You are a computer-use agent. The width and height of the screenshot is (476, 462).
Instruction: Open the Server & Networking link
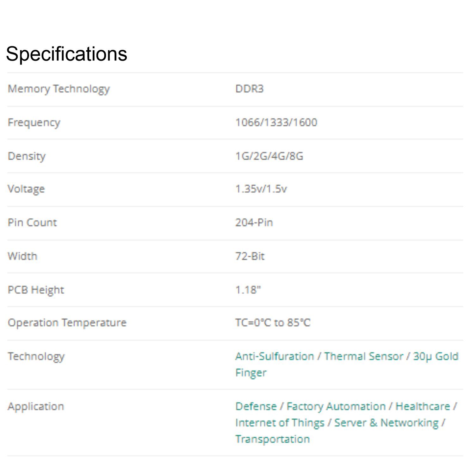[386, 423]
